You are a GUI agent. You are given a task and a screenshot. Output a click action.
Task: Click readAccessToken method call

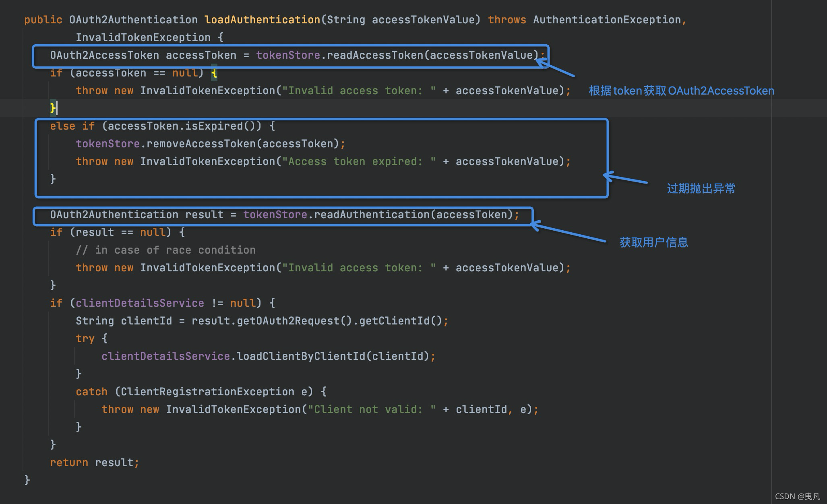pos(375,55)
